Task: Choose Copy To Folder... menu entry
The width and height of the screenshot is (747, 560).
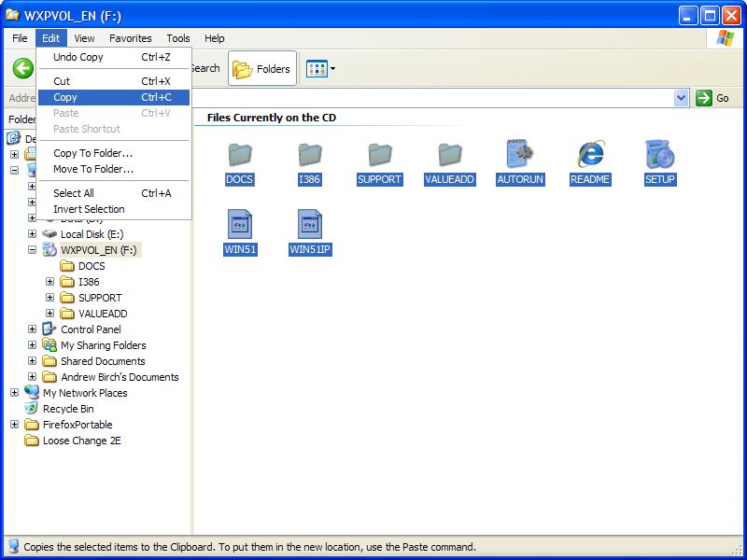Action: point(114,153)
